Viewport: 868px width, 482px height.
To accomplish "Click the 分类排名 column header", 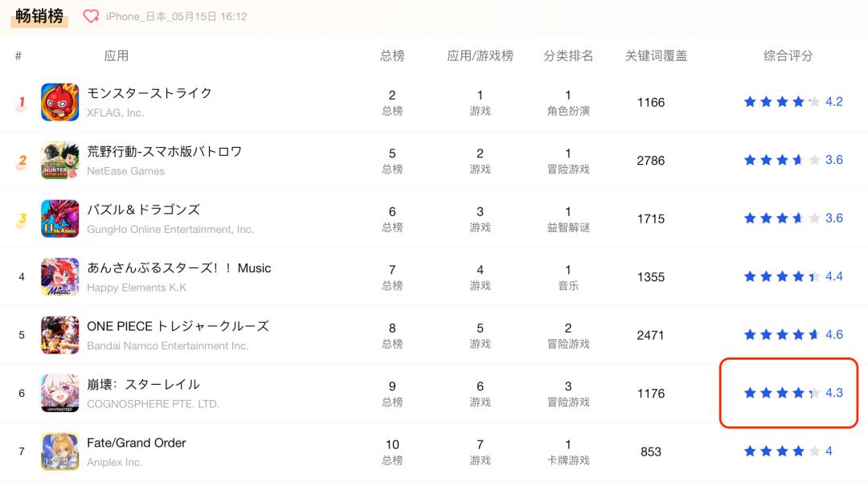I will click(x=568, y=56).
